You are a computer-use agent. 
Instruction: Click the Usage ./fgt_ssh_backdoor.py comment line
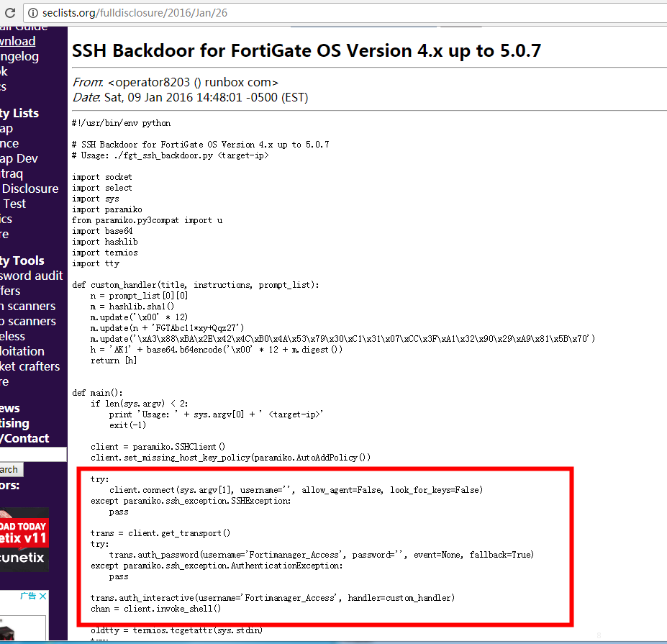pos(170,155)
